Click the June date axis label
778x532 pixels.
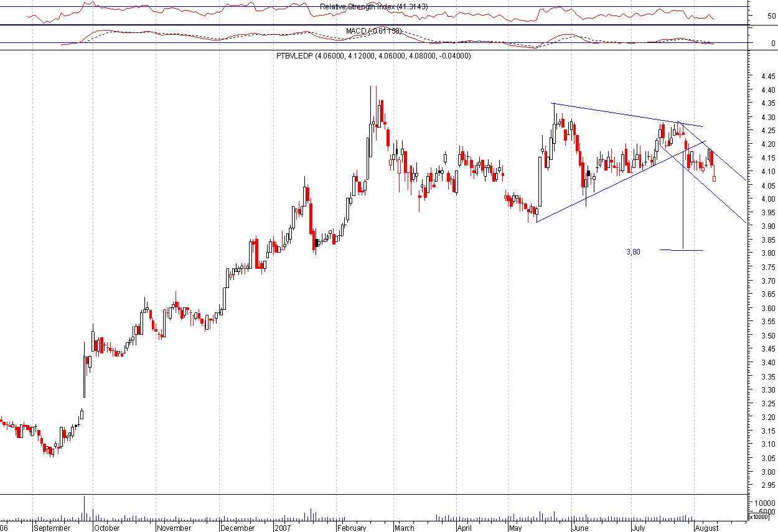pos(580,528)
